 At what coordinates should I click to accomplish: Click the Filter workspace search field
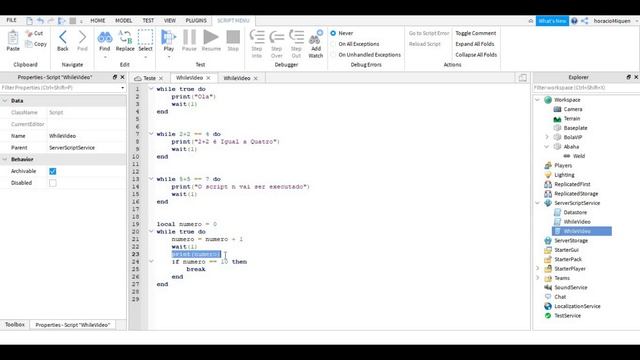[x=586, y=88]
